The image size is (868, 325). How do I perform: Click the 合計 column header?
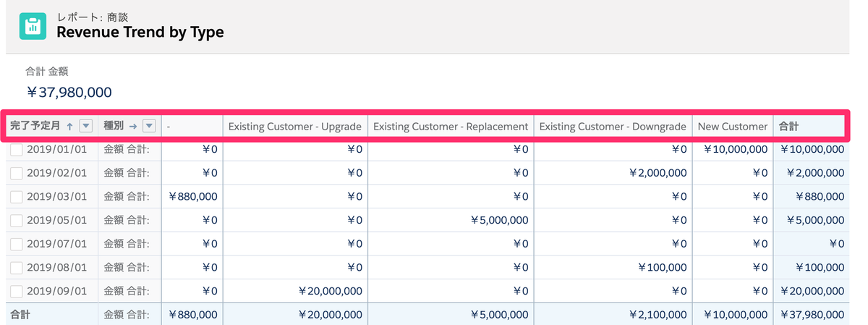pos(789,127)
